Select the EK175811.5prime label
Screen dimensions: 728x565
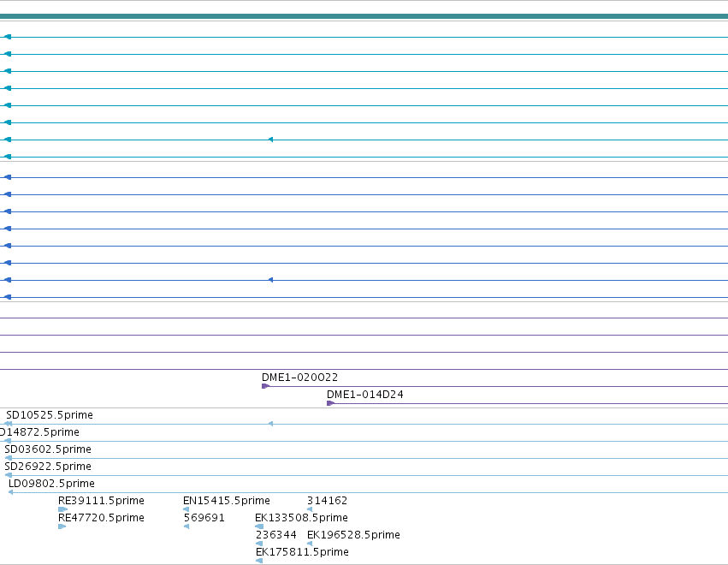pyautogui.click(x=302, y=552)
